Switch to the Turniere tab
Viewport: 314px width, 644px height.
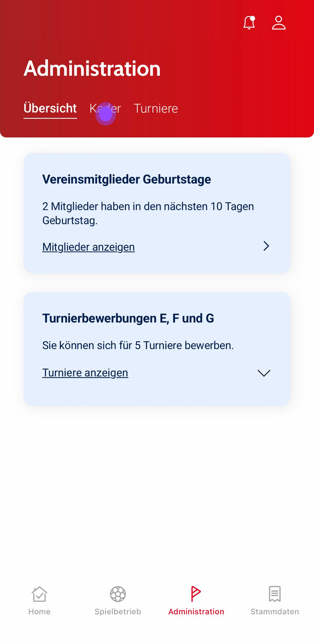(156, 108)
